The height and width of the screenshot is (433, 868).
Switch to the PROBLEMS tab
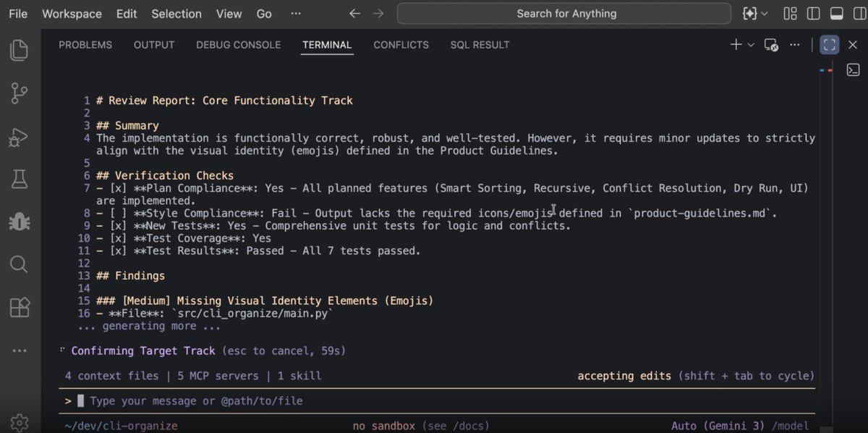(85, 45)
